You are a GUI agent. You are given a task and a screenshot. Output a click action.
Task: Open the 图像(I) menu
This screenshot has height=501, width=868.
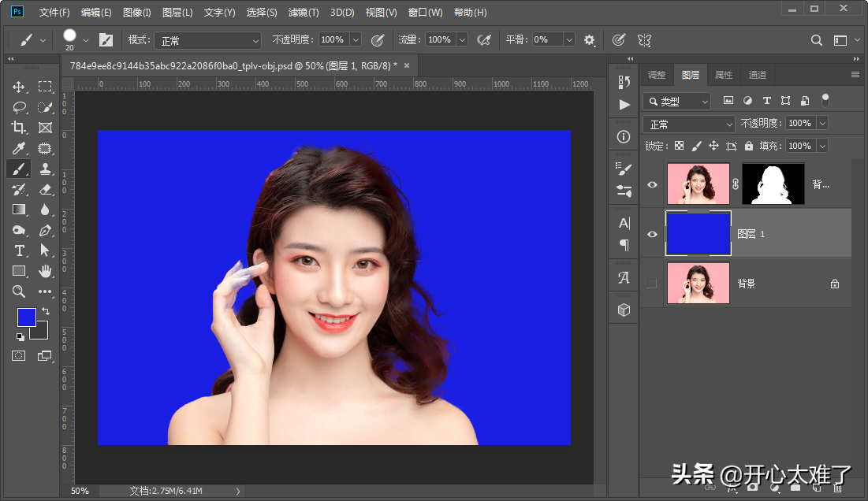[137, 13]
